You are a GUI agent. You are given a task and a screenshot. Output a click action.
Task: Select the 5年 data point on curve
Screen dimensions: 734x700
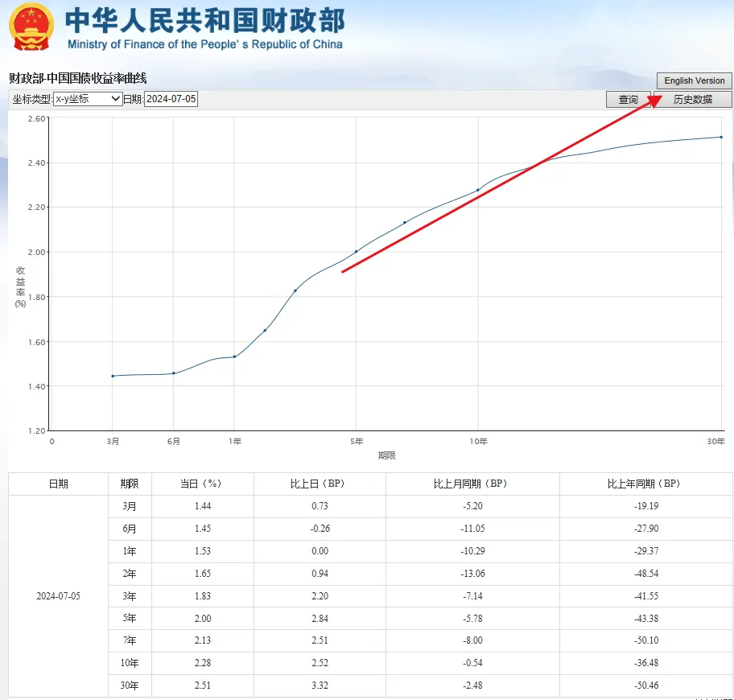[357, 251]
